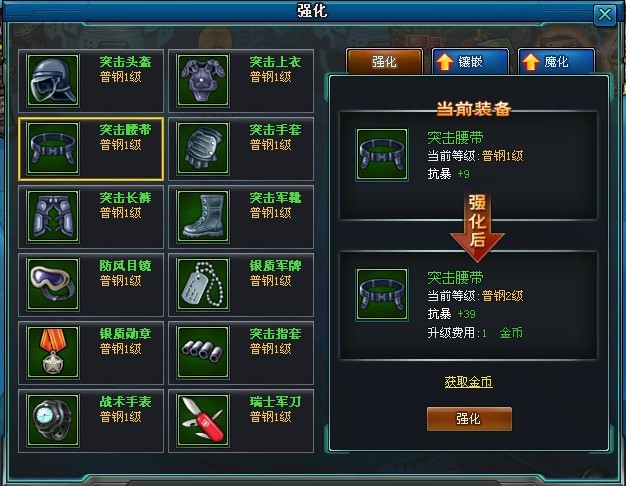Select the highlighted 突击腰带 belt slot
Image resolution: width=626 pixels, height=486 pixels.
point(91,149)
